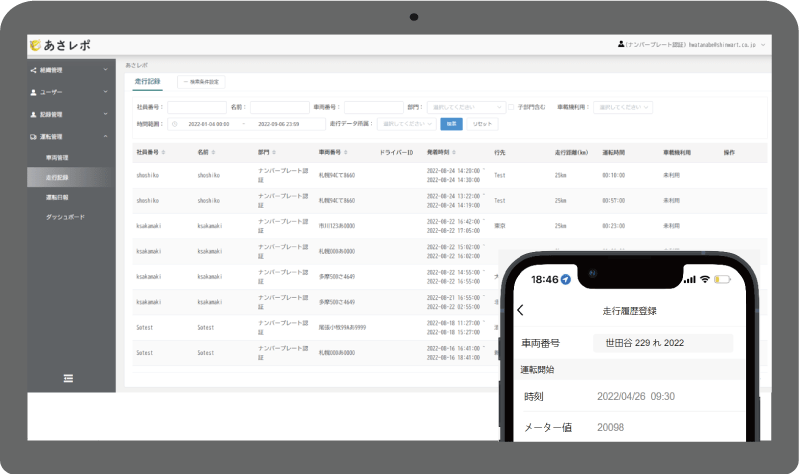Screen dimensions: 800x474
Task: Open 車両管理 in the sidebar
Action: coord(57,158)
